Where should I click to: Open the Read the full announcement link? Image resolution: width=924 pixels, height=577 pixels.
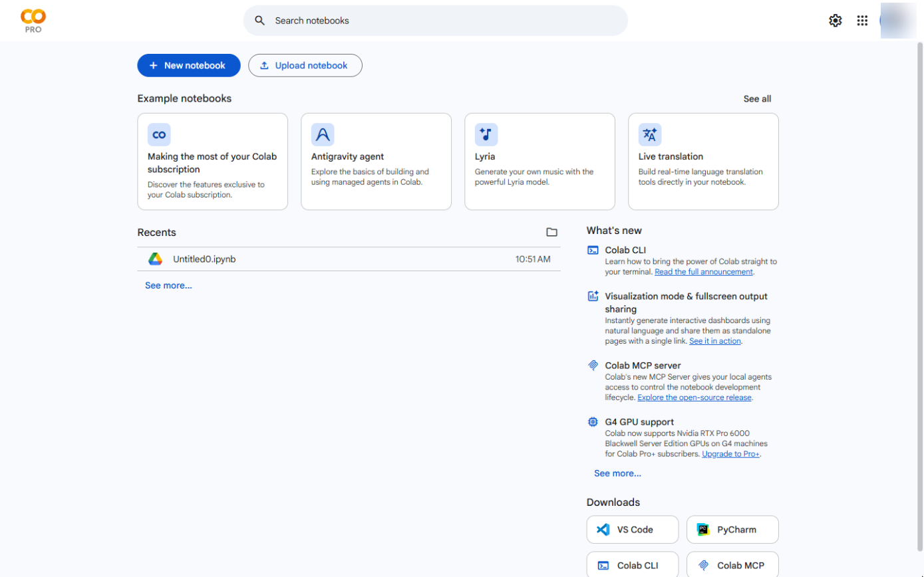pyautogui.click(x=704, y=272)
